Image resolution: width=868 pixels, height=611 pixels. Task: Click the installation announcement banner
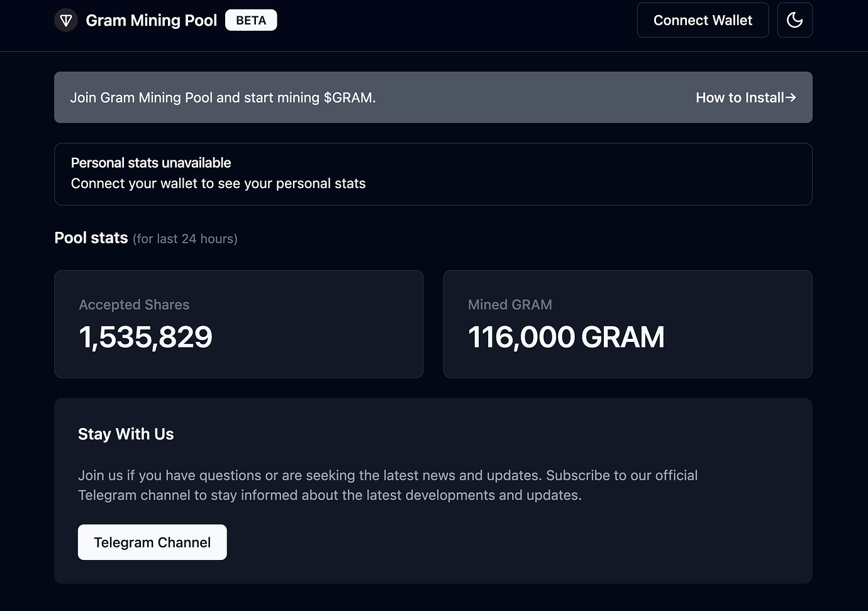[x=434, y=97]
